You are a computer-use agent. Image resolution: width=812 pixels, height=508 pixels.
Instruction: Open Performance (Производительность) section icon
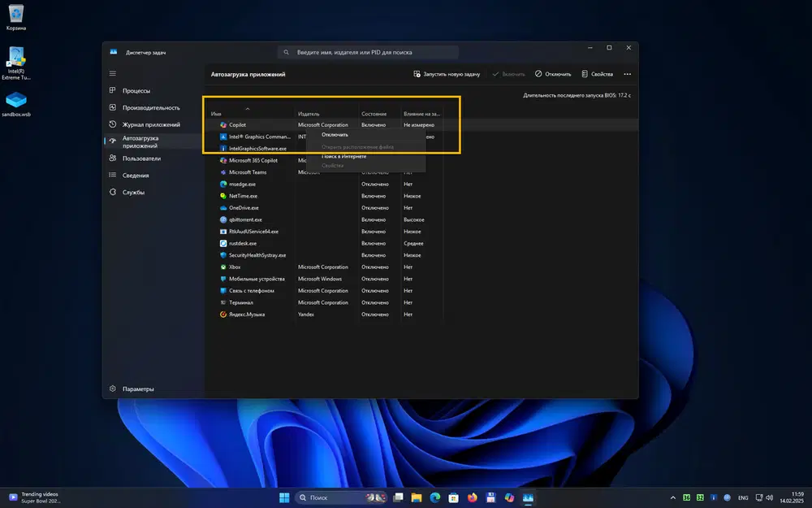coord(113,107)
